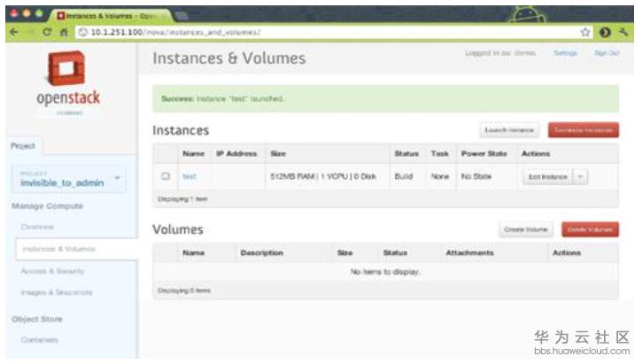Click the round extension icon beside the star
The height and width of the screenshot is (364, 642).
(605, 32)
